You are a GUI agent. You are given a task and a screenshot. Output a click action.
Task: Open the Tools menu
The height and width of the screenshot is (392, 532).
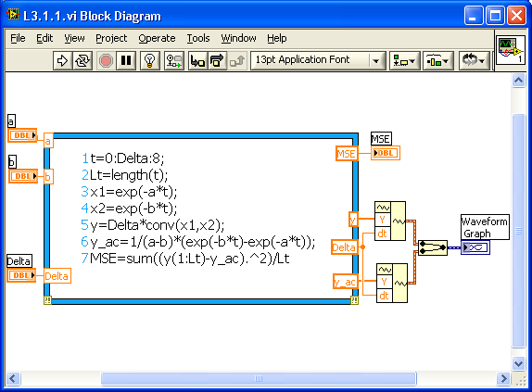pyautogui.click(x=198, y=38)
